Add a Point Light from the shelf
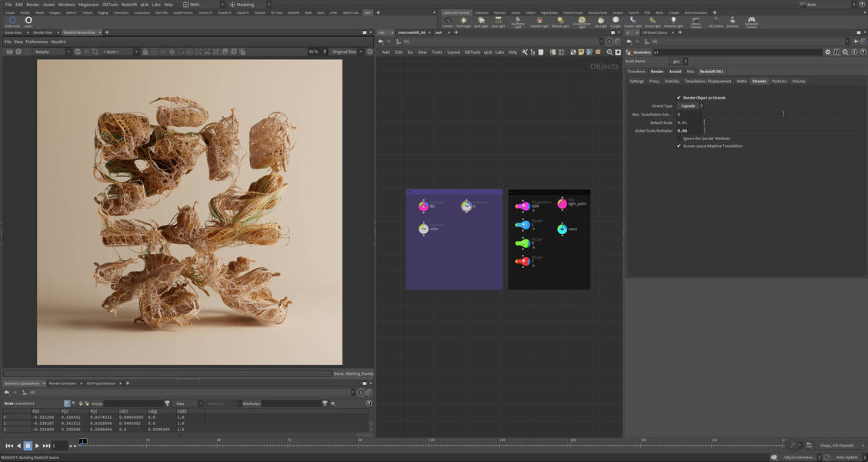The width and height of the screenshot is (868, 462). [463, 22]
